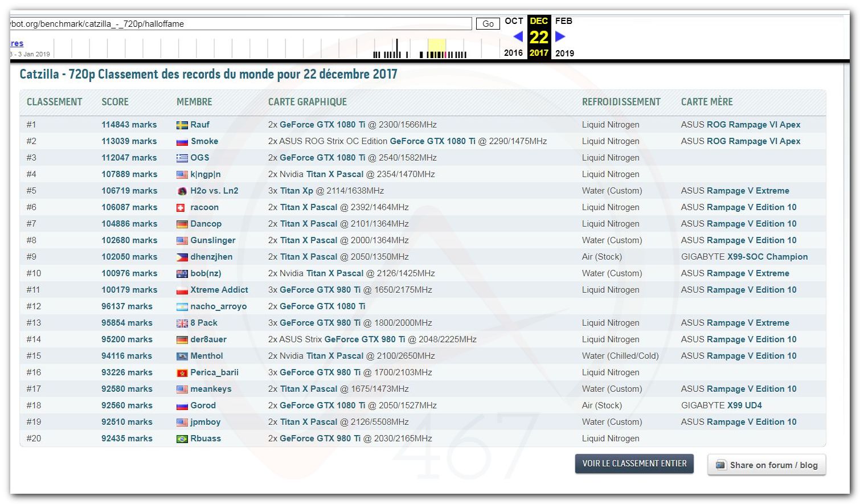Open der8auer's member profile
The image size is (860, 504).
208,339
